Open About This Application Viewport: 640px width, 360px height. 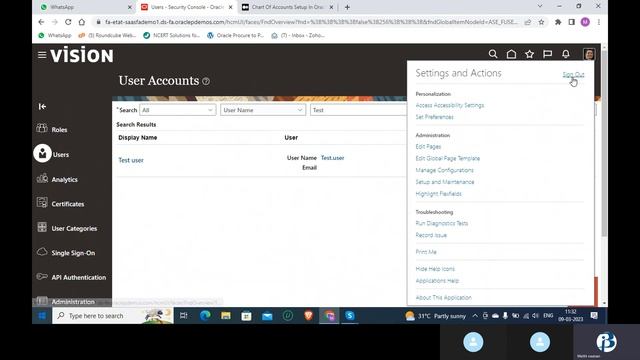pyautogui.click(x=443, y=298)
